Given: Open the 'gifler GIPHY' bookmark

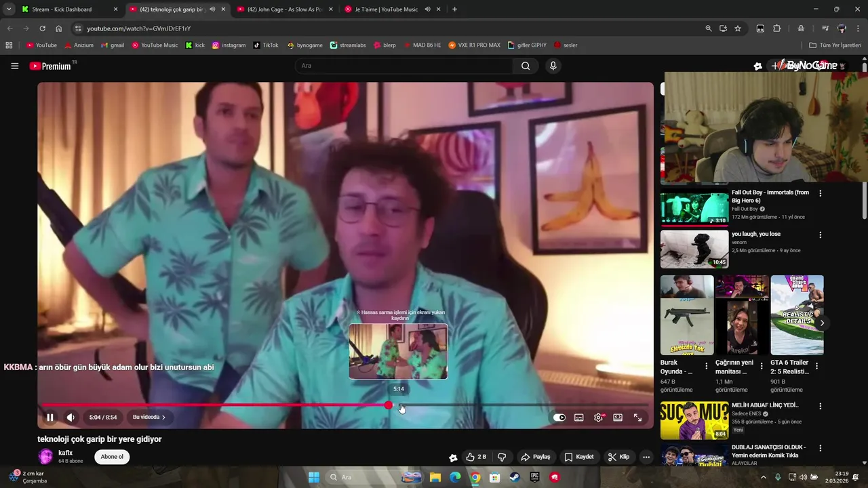Looking at the screenshot, I should click(527, 45).
